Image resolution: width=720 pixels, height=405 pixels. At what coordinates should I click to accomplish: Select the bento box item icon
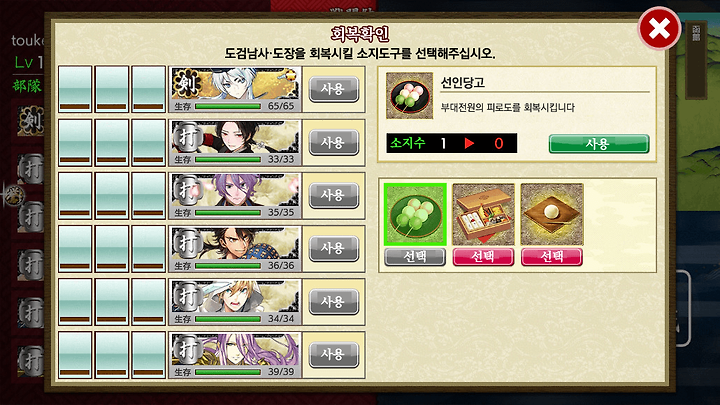pyautogui.click(x=483, y=214)
